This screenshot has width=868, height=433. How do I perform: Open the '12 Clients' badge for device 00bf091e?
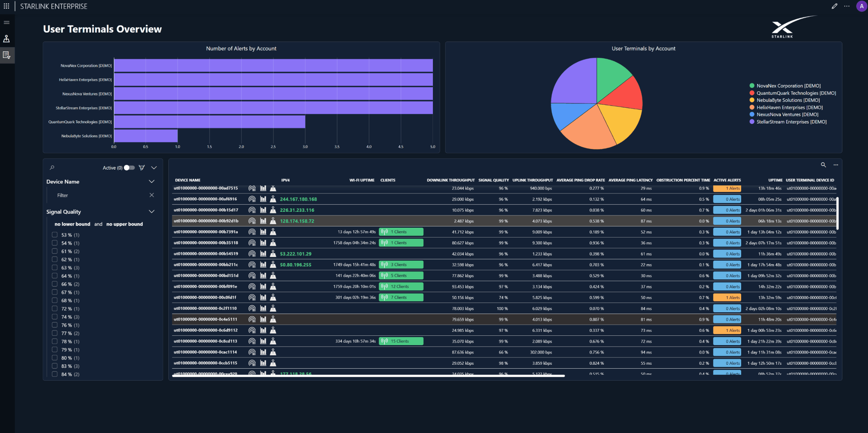point(401,287)
